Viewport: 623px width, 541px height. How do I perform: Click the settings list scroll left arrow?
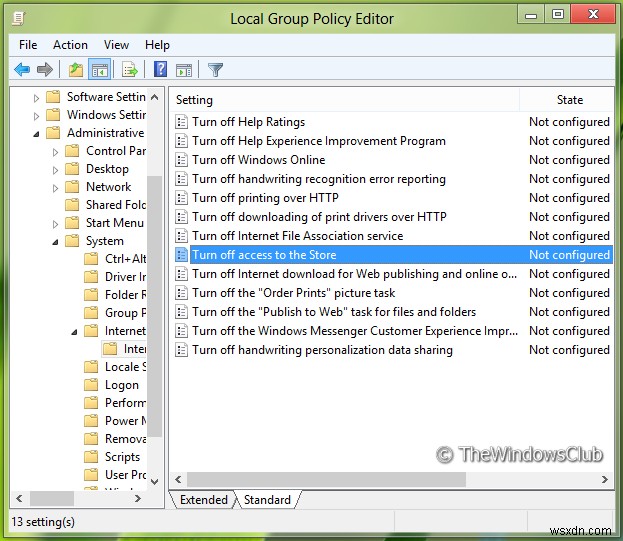178,479
